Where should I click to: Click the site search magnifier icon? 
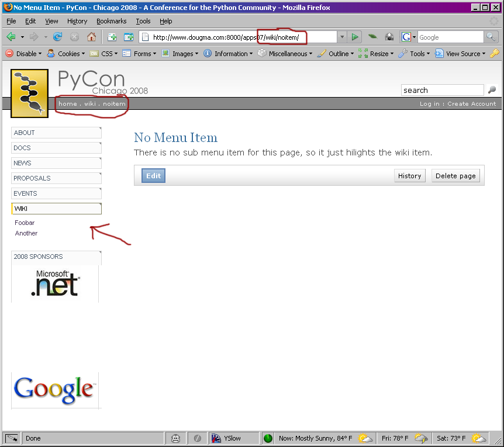[492, 90]
